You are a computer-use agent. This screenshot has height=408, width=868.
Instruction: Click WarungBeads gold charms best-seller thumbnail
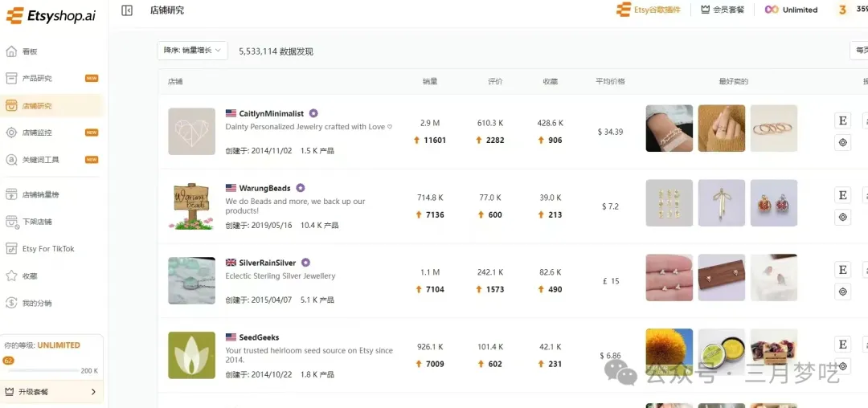click(x=669, y=203)
